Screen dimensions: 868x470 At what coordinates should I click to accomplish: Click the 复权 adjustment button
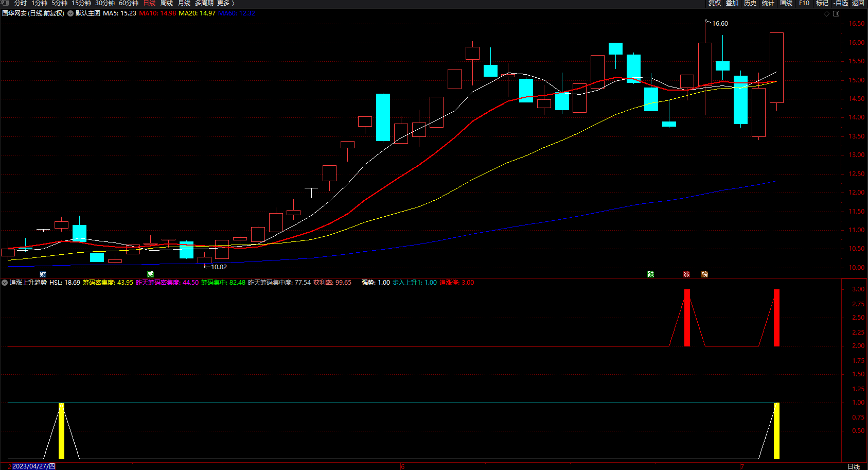[x=715, y=3]
